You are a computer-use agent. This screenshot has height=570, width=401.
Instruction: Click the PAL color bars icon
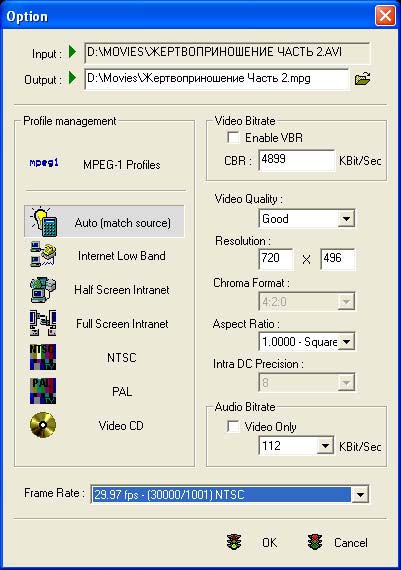(x=43, y=391)
